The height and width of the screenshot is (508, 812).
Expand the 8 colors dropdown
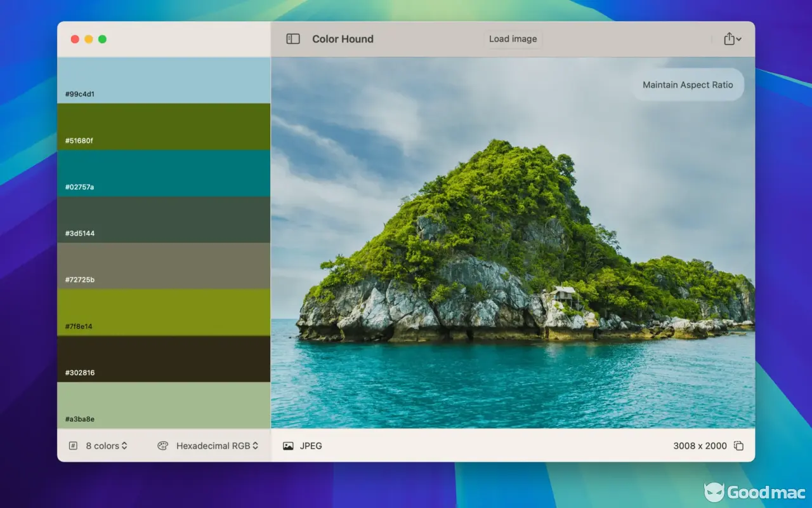107,446
